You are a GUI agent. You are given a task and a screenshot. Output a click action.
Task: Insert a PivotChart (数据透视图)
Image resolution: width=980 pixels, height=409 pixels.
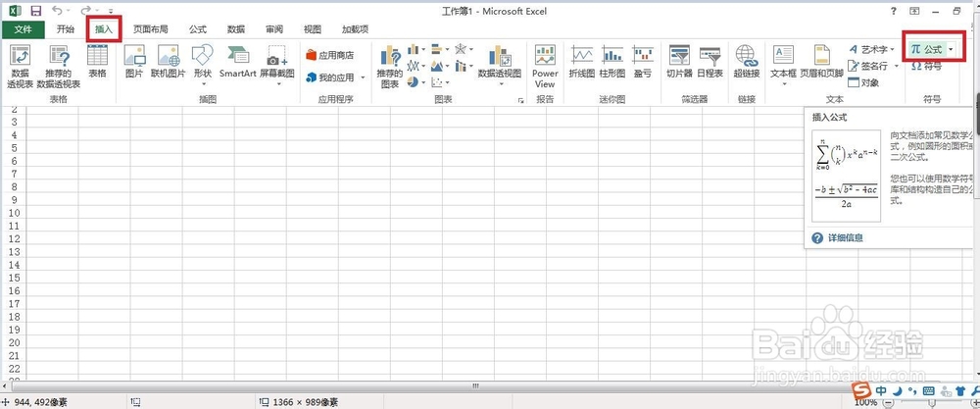click(500, 65)
